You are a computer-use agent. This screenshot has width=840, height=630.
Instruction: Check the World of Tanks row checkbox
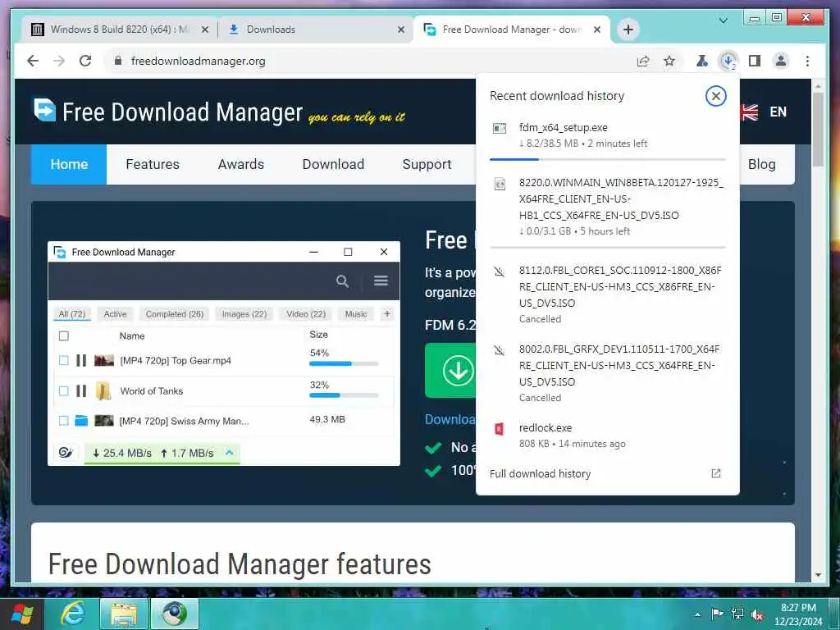[x=64, y=391]
